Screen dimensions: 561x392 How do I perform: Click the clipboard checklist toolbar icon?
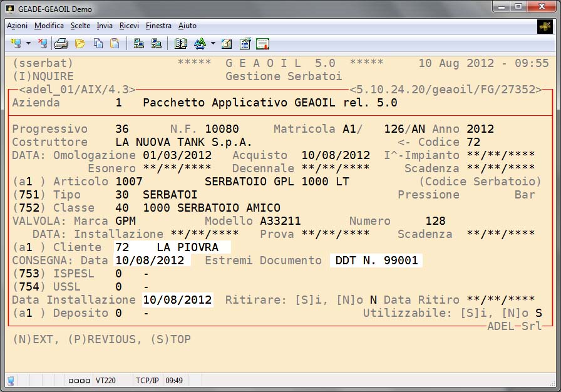coord(245,43)
